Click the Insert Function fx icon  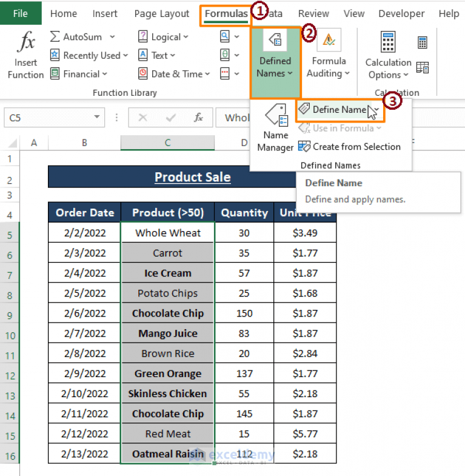(27, 41)
